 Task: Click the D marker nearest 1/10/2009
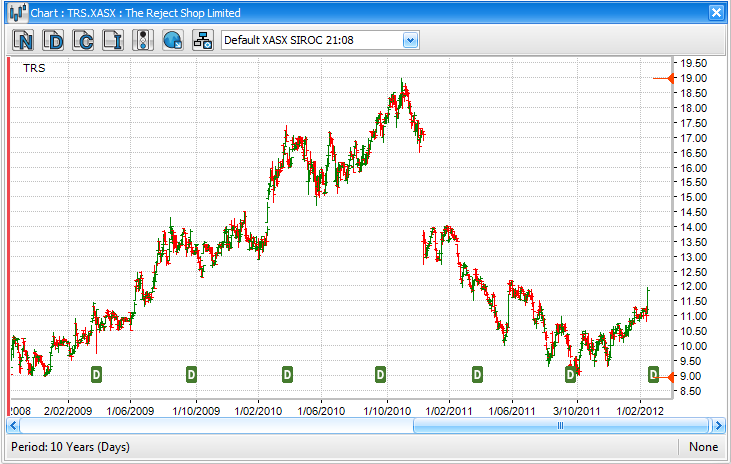[191, 374]
